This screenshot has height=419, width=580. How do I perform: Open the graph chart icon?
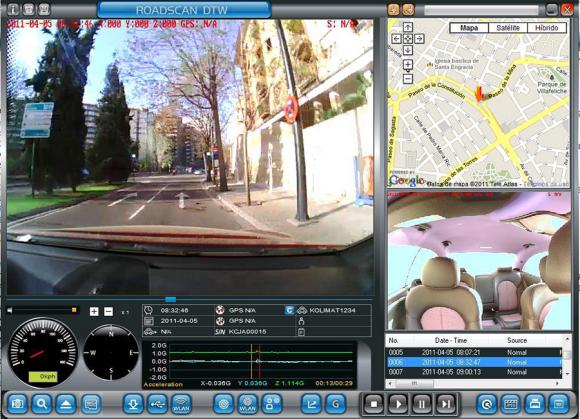(311, 403)
